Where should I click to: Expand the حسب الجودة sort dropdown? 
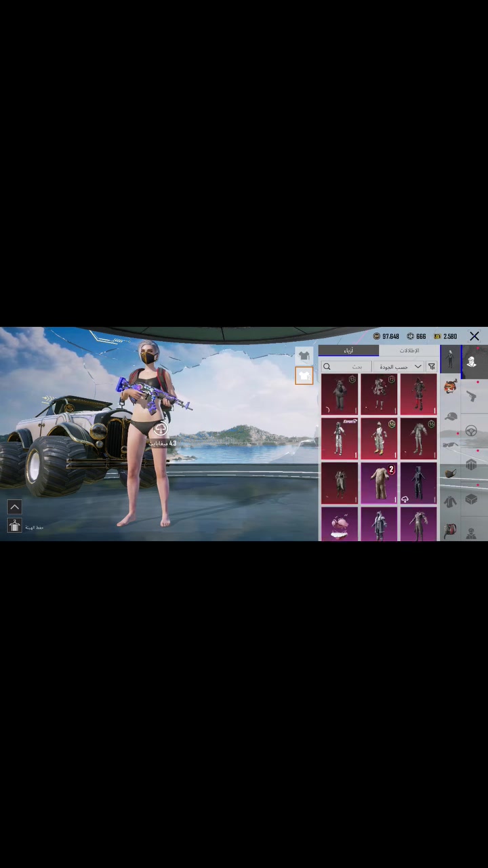pos(399,366)
